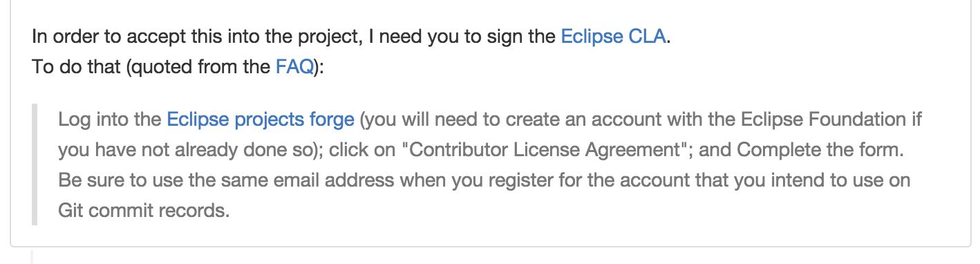Screen dimensions: 980x264
Task: Click the gray blockquote bar on the left
Action: click(x=35, y=164)
